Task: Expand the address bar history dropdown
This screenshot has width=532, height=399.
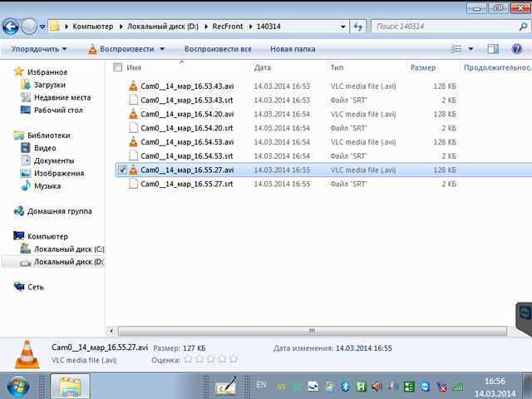Action: click(x=344, y=27)
